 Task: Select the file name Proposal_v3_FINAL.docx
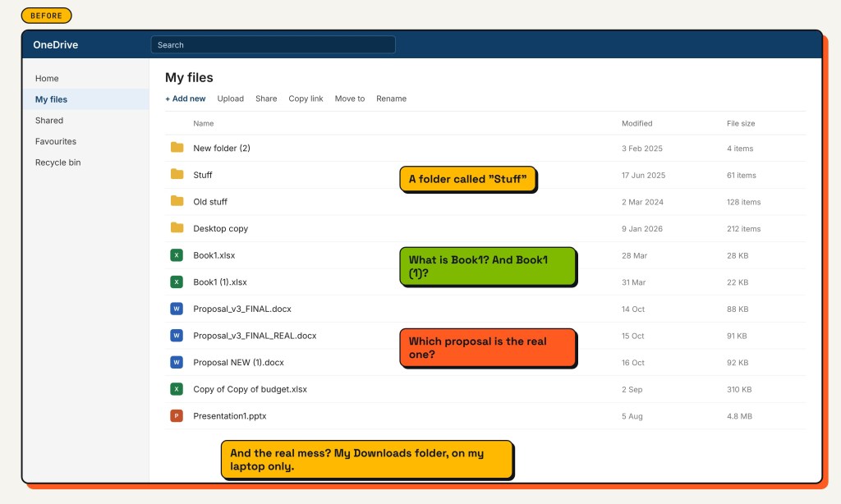[x=242, y=309]
